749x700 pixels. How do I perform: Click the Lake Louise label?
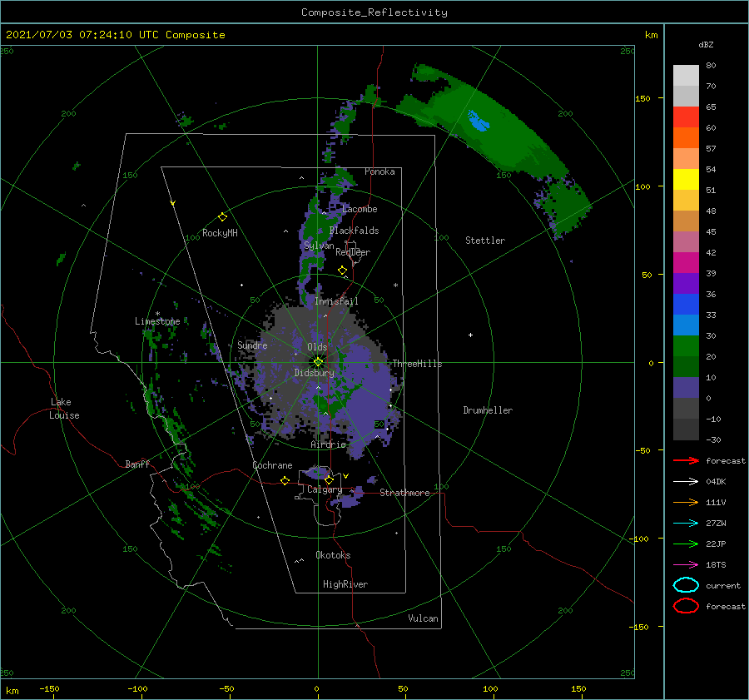(64, 409)
